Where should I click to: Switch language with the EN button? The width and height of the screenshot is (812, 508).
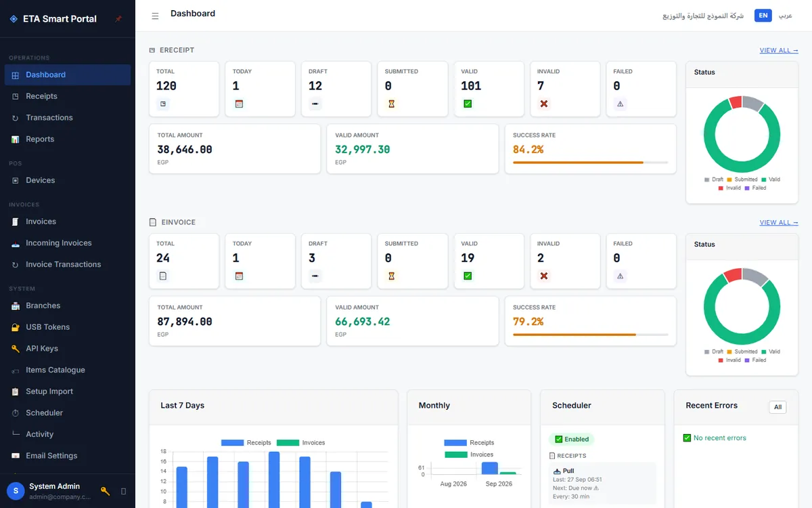[x=763, y=16]
